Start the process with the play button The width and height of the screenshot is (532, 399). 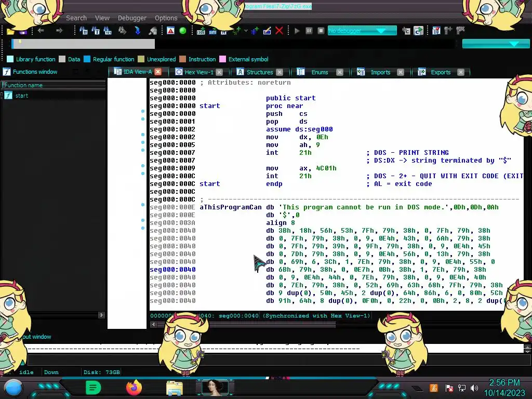coord(297,31)
